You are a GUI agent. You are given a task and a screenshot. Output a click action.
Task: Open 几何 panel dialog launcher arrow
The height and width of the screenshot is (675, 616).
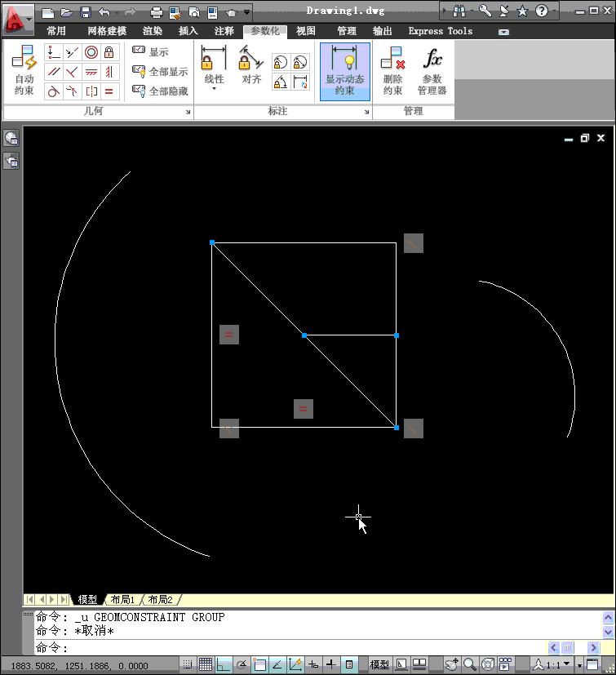point(188,112)
